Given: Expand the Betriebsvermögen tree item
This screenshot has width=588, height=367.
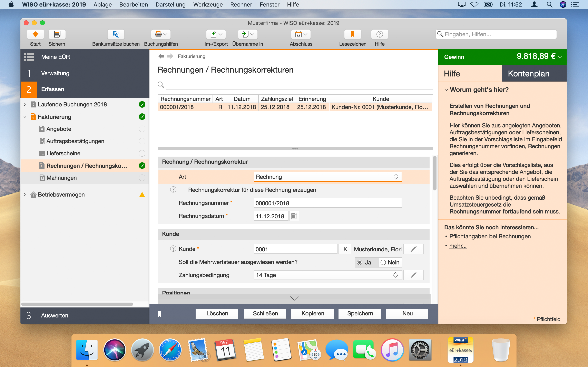Looking at the screenshot, I should tap(25, 195).
